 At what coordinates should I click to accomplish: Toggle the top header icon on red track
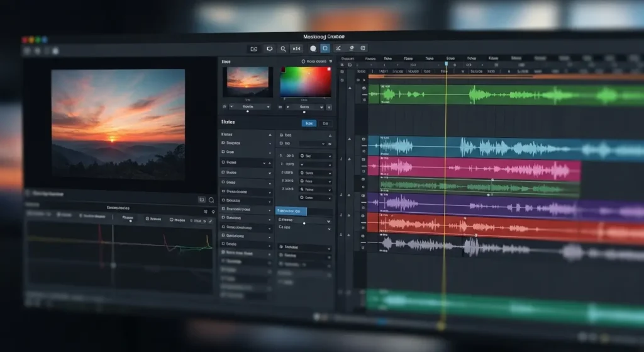(x=363, y=215)
